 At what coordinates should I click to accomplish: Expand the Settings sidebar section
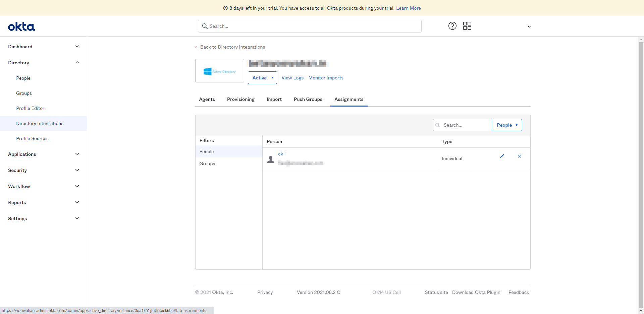pos(44,218)
